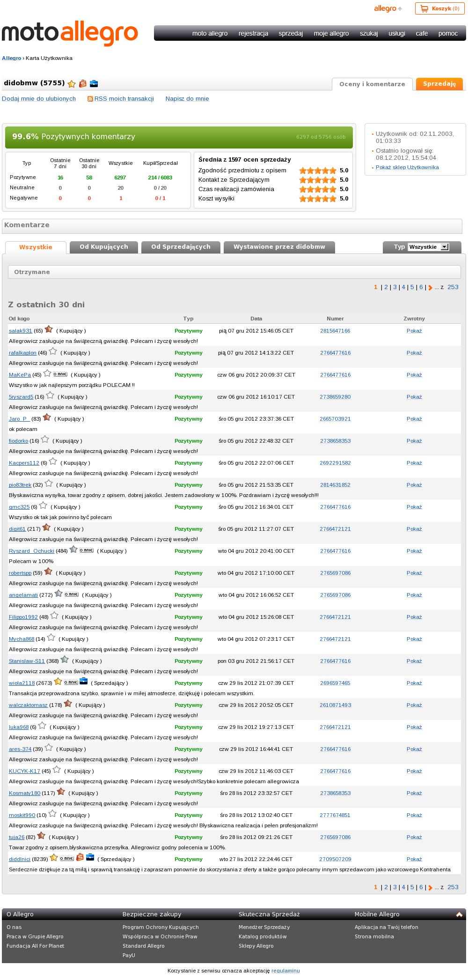Click 'Pokaż' in the rafalkaplon row

414,353
